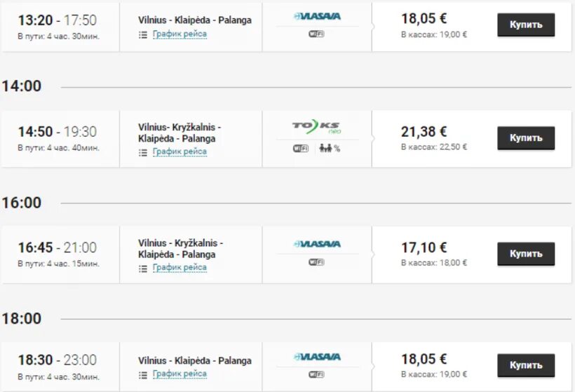Viewport: 575px width, 392px height.
Task: Click schedule list icon for 14:50 trip
Action: 143,151
